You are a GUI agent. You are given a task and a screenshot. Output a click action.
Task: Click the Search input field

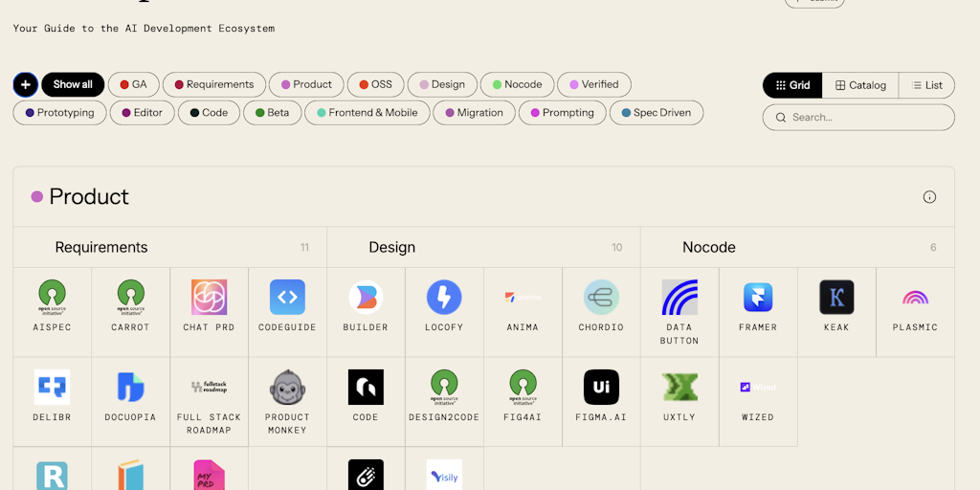[x=858, y=118]
